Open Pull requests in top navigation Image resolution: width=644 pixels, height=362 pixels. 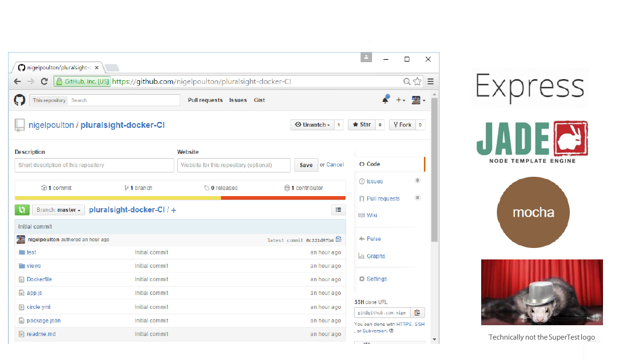(205, 100)
